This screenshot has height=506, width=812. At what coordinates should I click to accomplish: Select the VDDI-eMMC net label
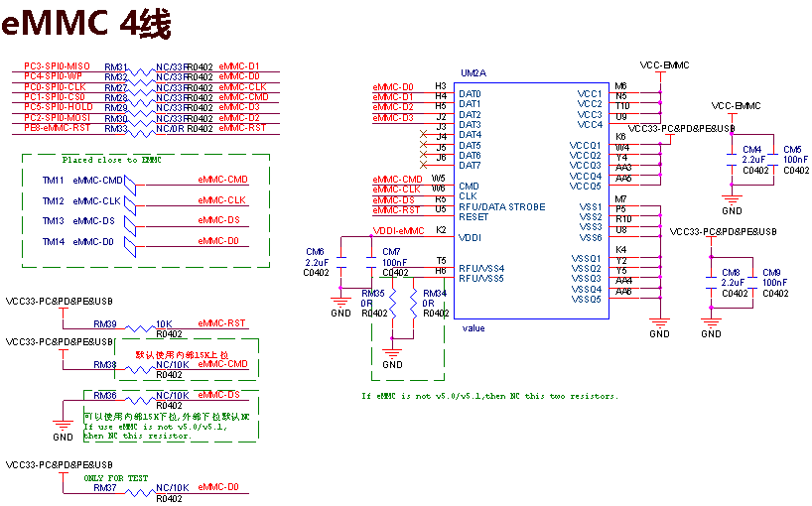coord(398,231)
